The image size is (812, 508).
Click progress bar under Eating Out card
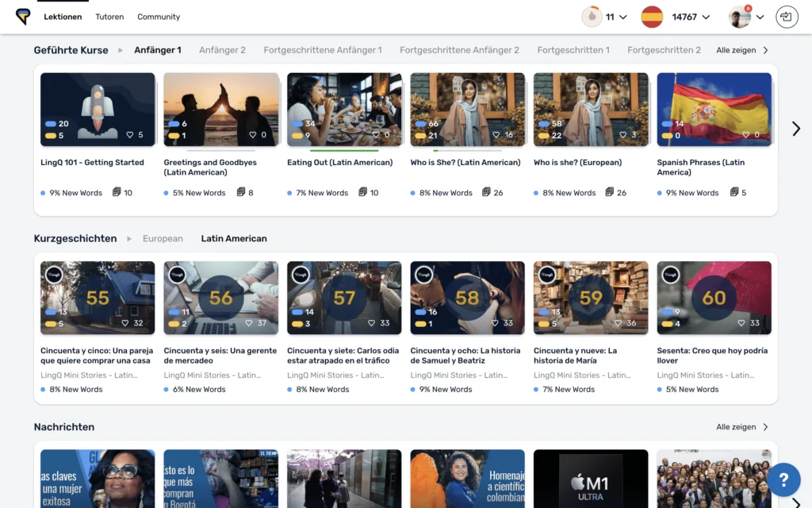pyautogui.click(x=344, y=150)
